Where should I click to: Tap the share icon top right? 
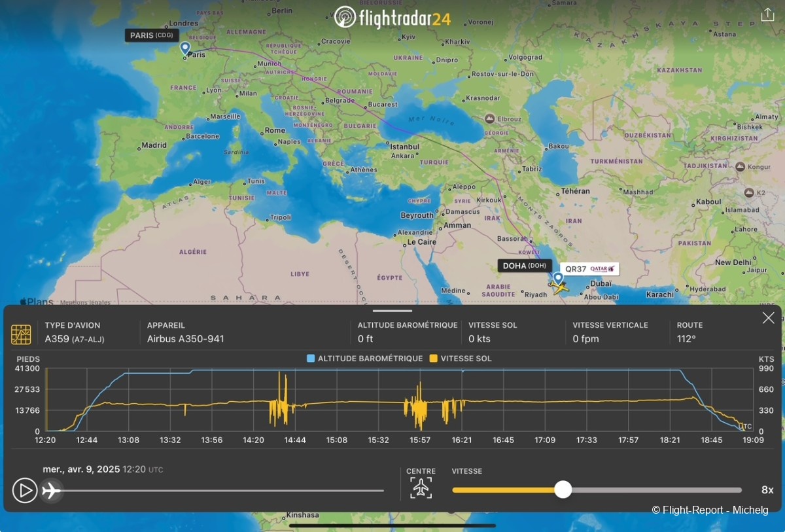pos(767,15)
